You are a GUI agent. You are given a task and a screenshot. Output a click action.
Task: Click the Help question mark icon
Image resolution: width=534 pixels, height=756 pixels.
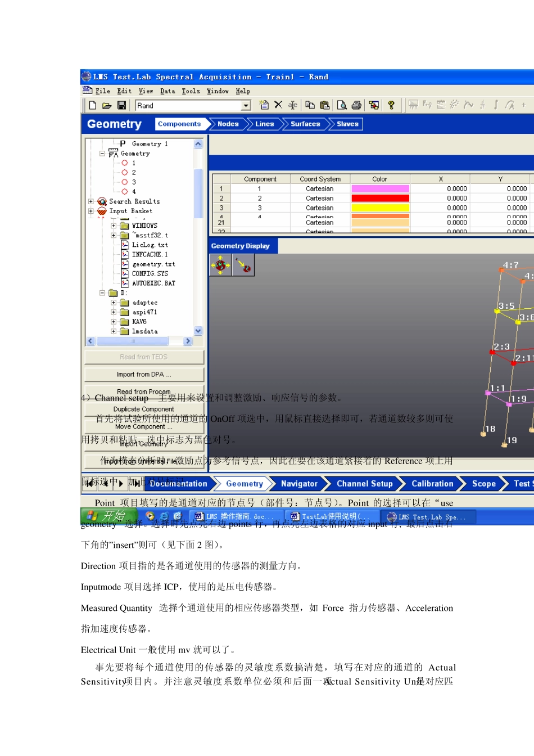(x=391, y=105)
